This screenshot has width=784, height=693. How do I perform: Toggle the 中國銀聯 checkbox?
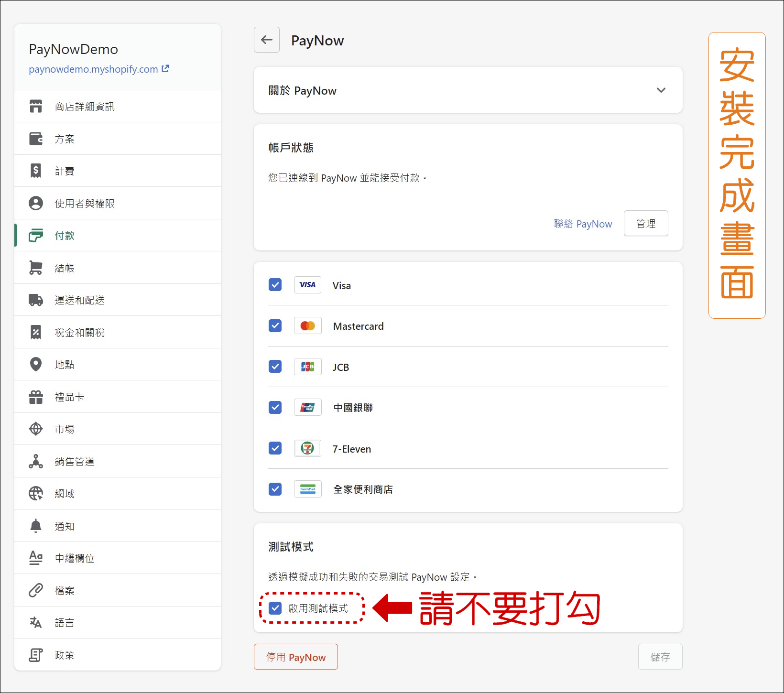tap(275, 407)
